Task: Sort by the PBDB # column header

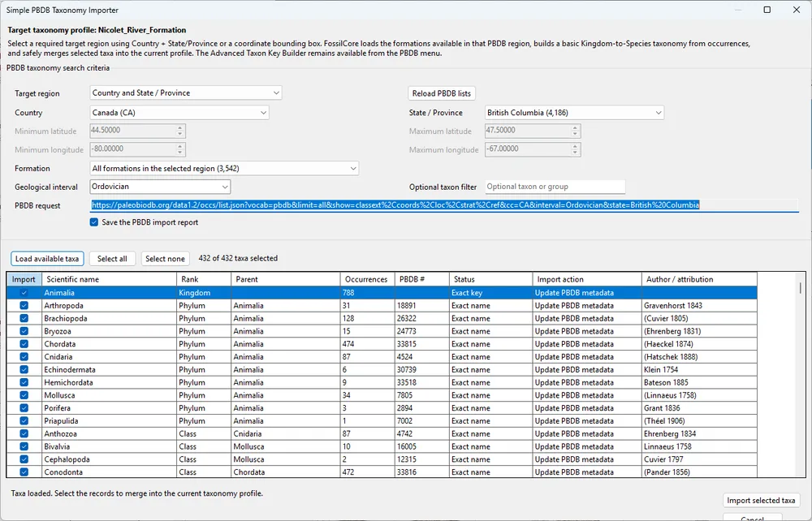Action: pyautogui.click(x=421, y=279)
